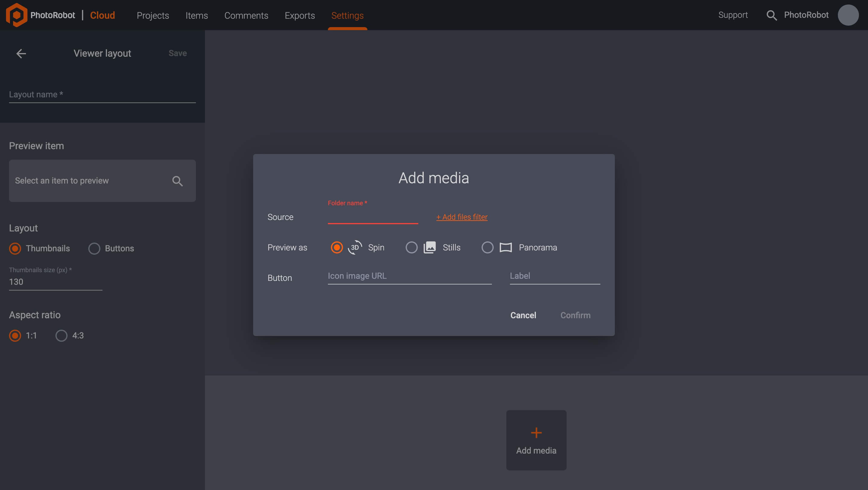
Task: Open the search magnifier in the top bar
Action: [x=772, y=15]
